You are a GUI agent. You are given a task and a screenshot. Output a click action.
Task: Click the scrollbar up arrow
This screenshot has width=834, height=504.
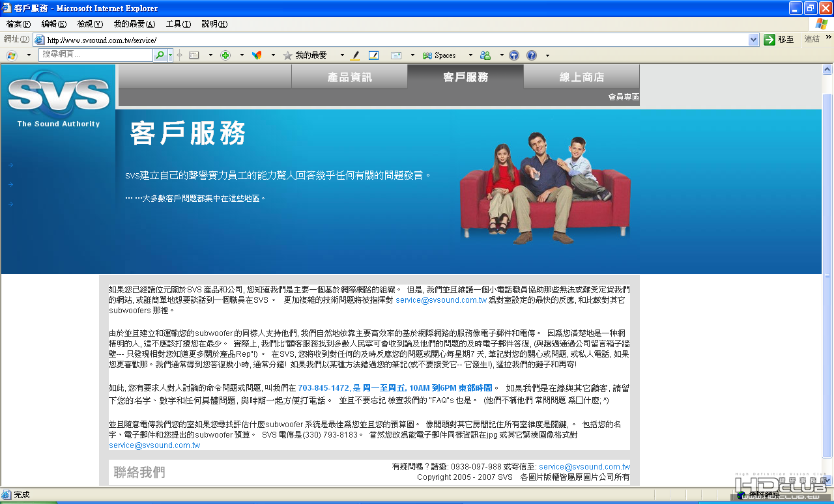[x=827, y=70]
